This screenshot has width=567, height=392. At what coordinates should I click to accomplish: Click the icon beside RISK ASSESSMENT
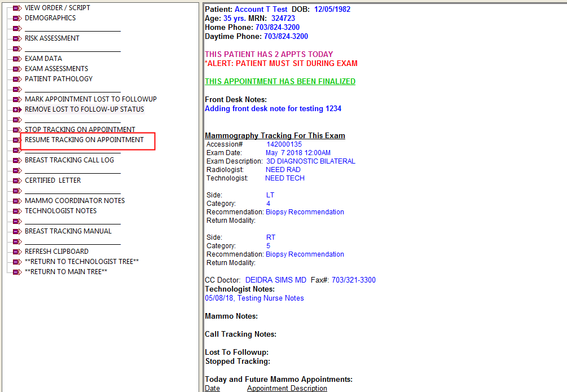(17, 39)
